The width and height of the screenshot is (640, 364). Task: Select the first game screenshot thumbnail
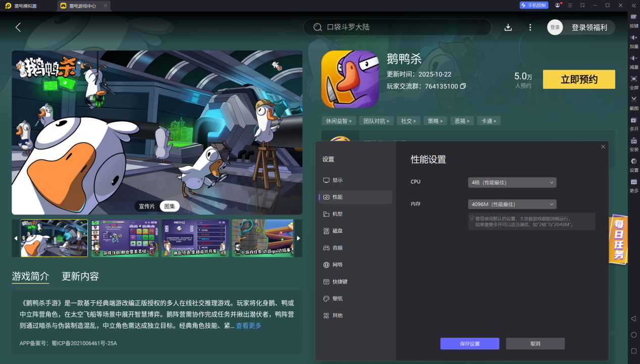(x=54, y=238)
